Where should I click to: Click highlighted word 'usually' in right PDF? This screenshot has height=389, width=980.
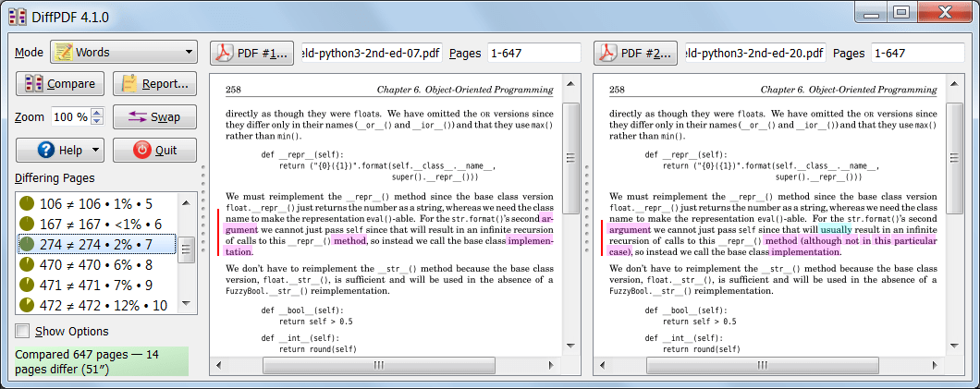coord(836,229)
